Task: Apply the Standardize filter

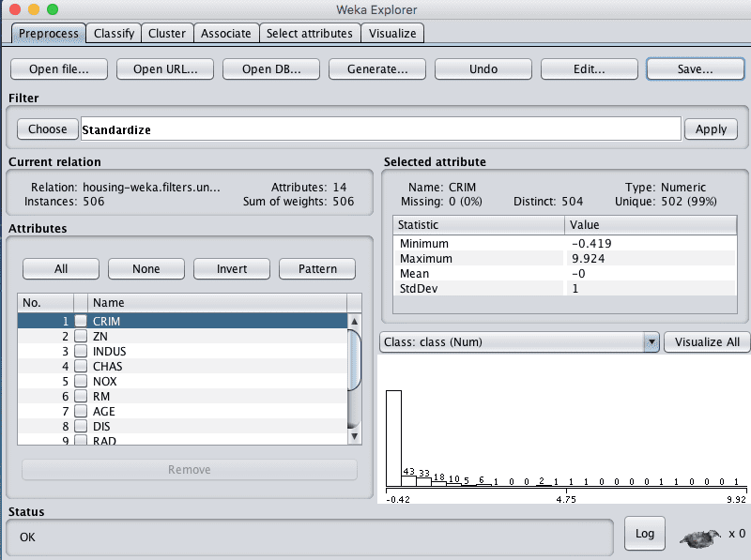Action: pyautogui.click(x=711, y=129)
